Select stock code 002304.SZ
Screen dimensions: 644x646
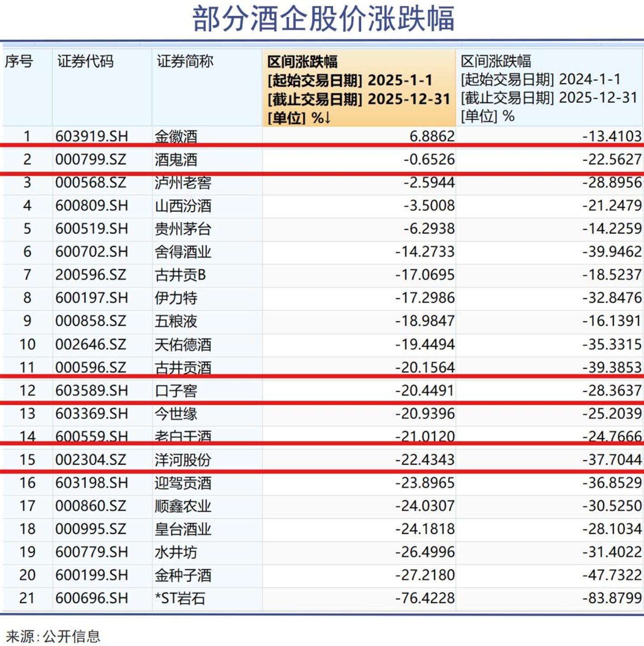coord(91,460)
